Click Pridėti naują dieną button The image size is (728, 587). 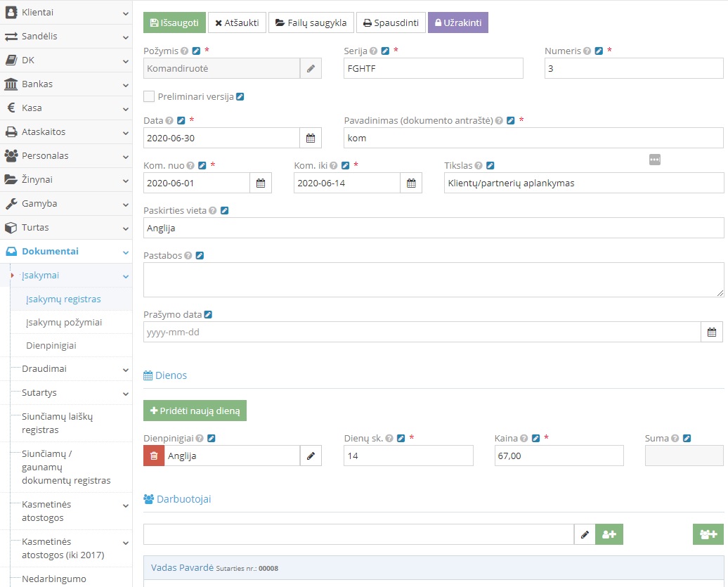click(195, 411)
